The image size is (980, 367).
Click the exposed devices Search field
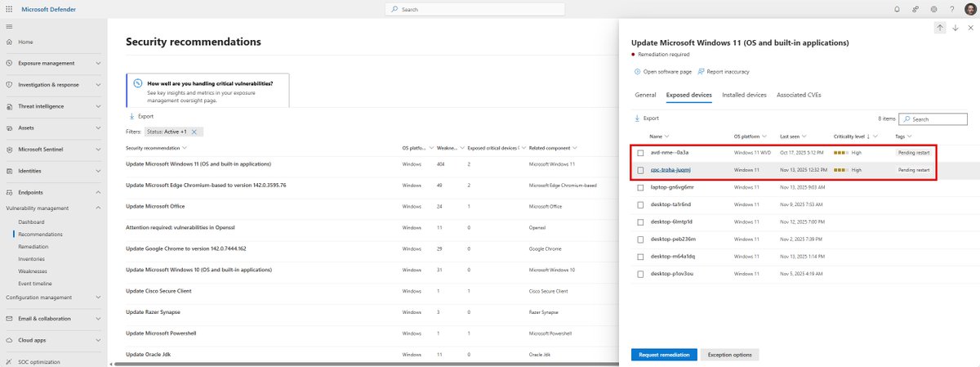tap(934, 119)
